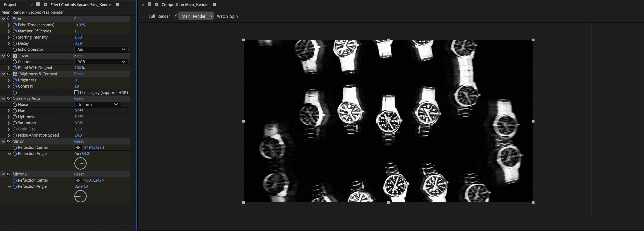Click the Mirror Reflection Center crosshair icon
The width and height of the screenshot is (644, 231).
[78, 147]
